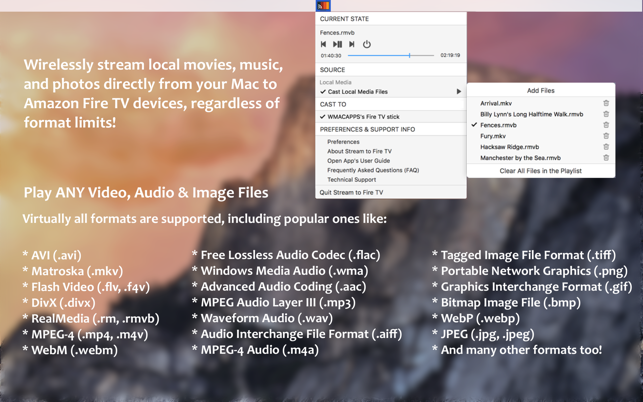Adjust the playback progress slider
The width and height of the screenshot is (643, 402).
[391, 55]
